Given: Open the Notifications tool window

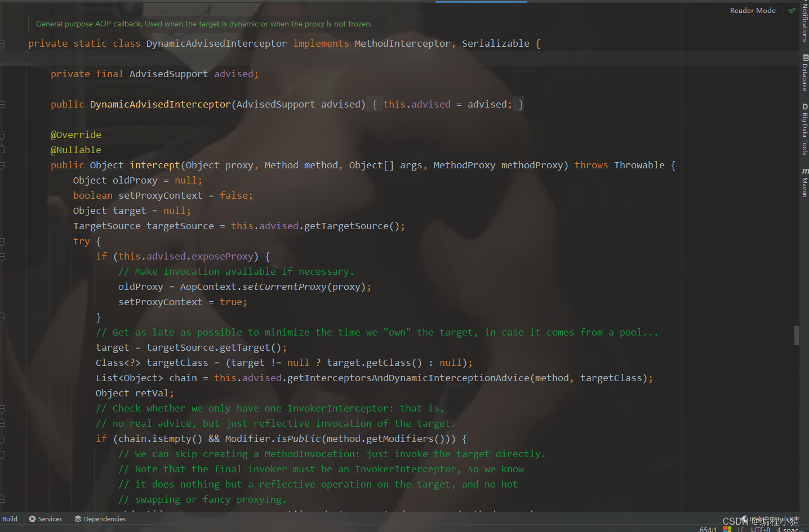Looking at the screenshot, I should point(804,22).
